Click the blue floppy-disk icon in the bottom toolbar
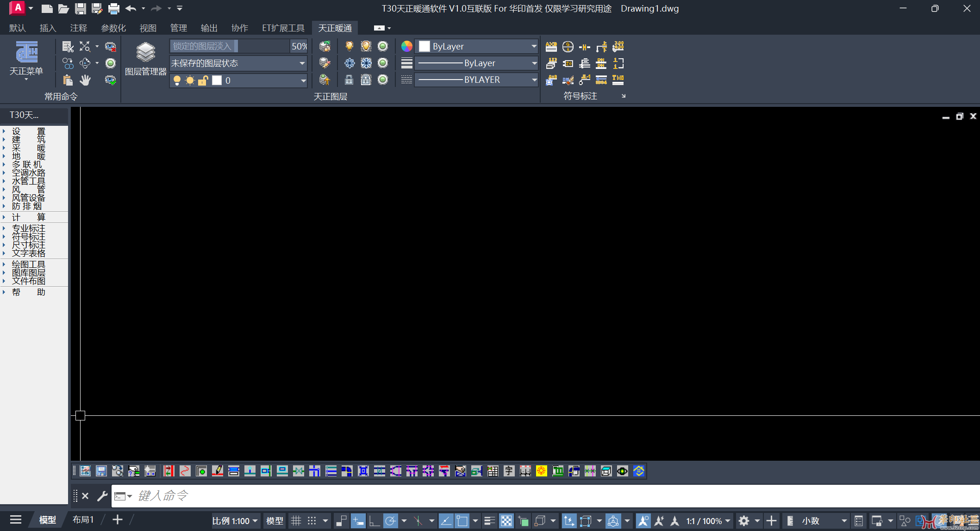The height and width of the screenshot is (531, 980). [x=101, y=471]
